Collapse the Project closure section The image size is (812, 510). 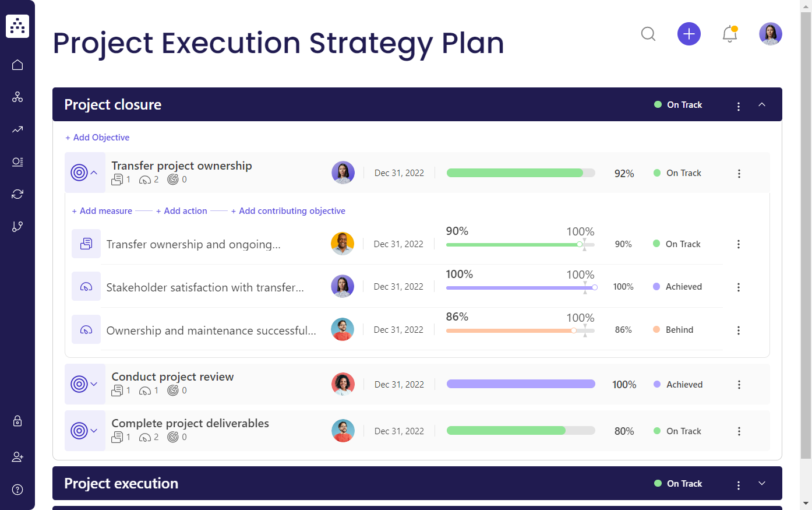click(x=761, y=104)
